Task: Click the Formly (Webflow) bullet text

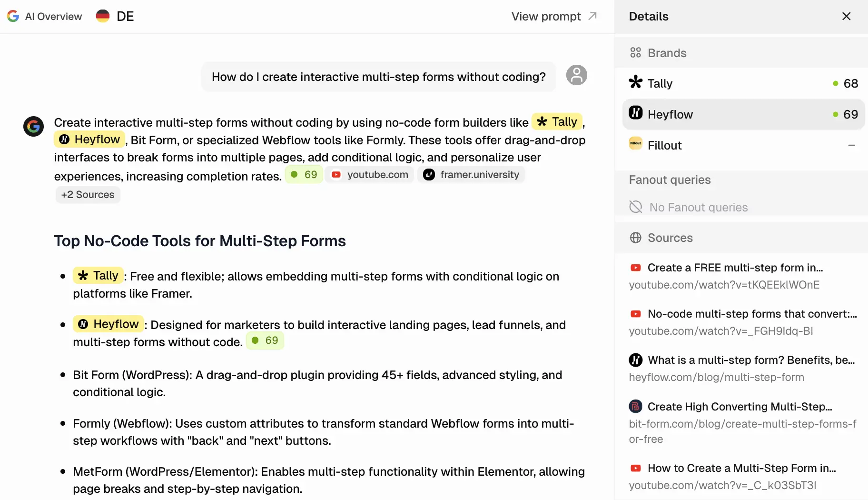Action: (324, 432)
